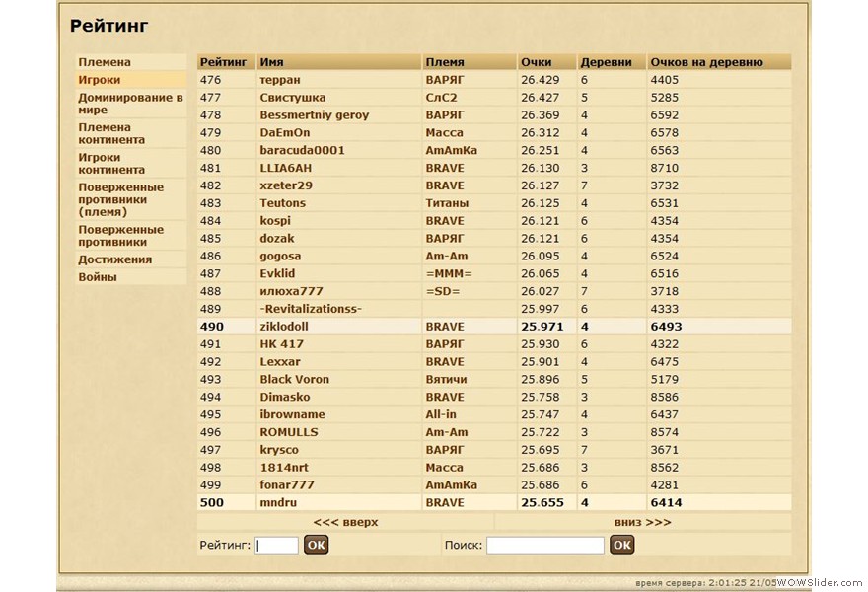The width and height of the screenshot is (868, 592).
Task: Open Поверженные противники (племя) section
Action: [x=121, y=198]
